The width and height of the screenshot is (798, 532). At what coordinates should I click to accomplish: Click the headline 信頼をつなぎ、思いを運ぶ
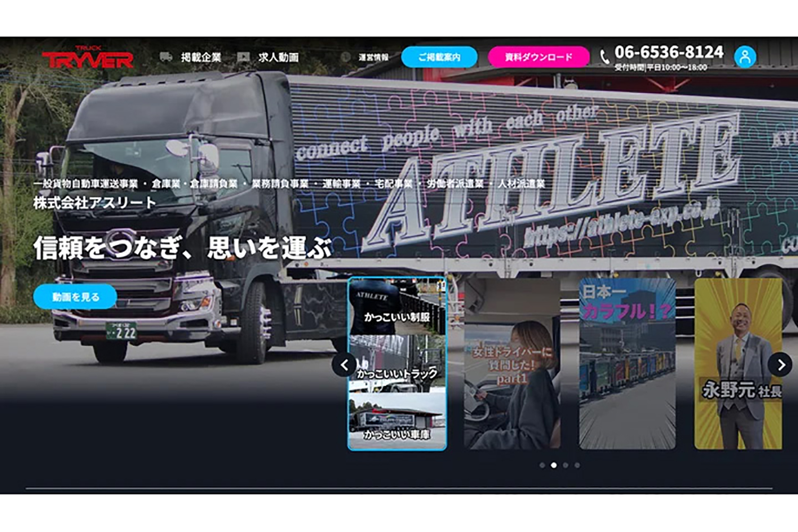(x=182, y=248)
